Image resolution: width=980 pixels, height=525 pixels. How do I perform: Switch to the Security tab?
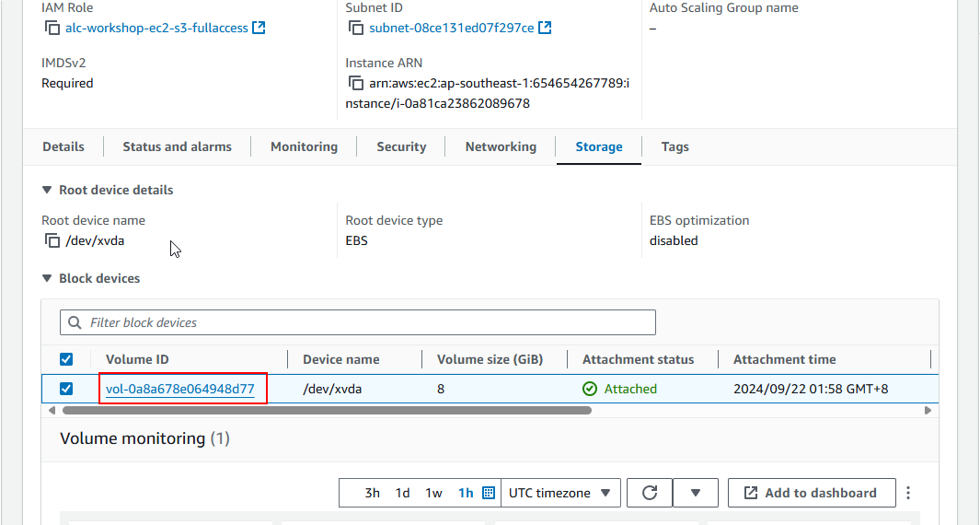[401, 146]
